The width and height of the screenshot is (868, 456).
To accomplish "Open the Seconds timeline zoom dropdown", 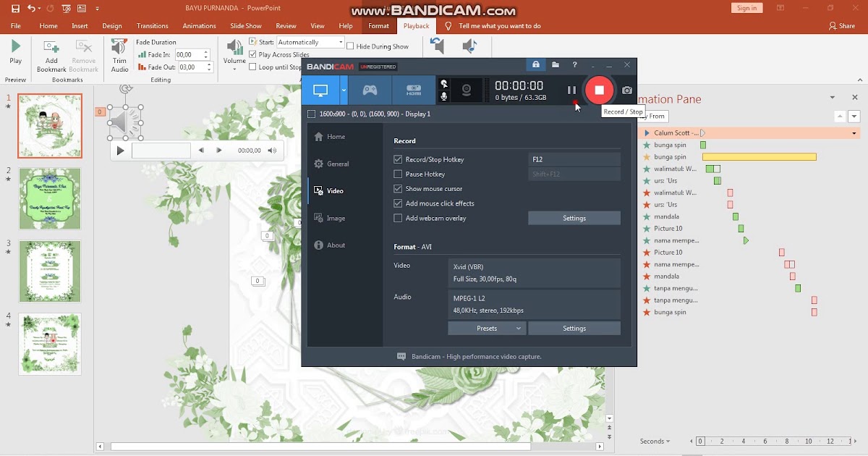I will tap(655, 441).
